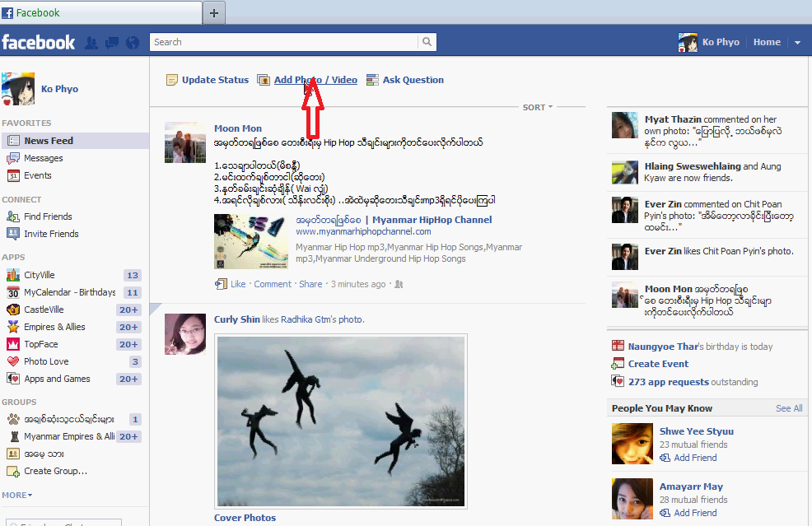Screen dimensions: 812x526
Task: Click the Events calendar icon
Action: [x=13, y=175]
